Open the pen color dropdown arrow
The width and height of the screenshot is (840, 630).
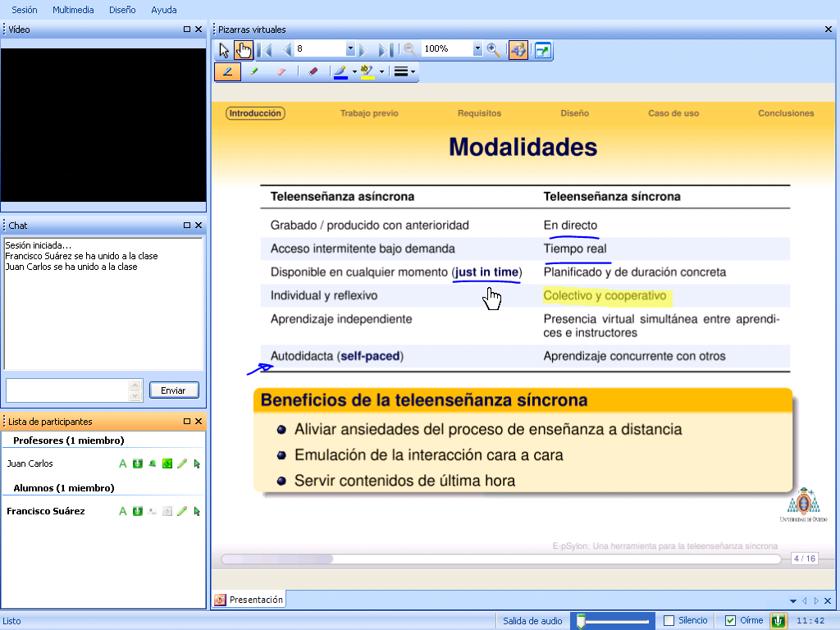pyautogui.click(x=354, y=72)
